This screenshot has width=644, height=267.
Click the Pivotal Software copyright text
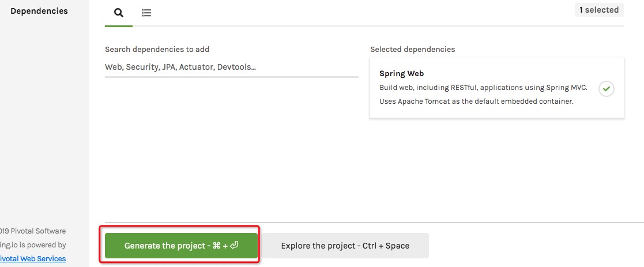33,231
